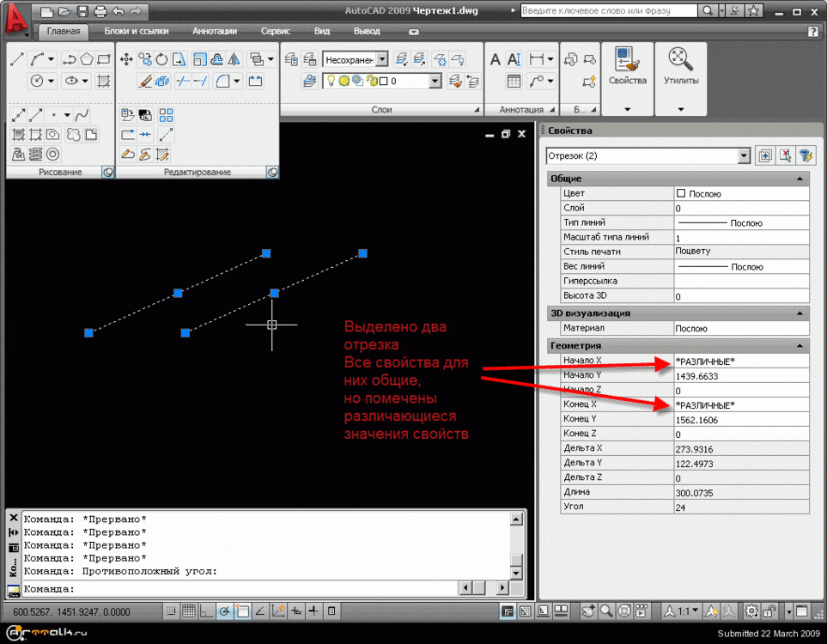Open the Вид ribbon tab
This screenshot has height=644, width=827.
click(322, 31)
